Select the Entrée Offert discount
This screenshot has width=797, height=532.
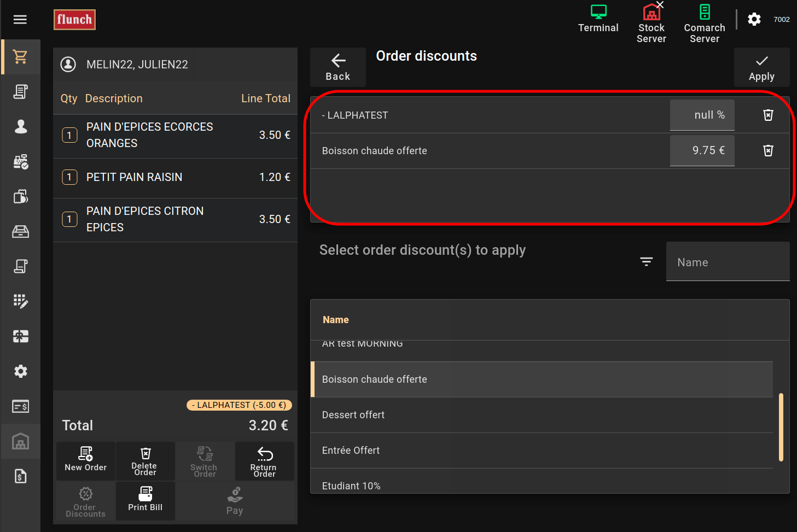click(x=542, y=451)
